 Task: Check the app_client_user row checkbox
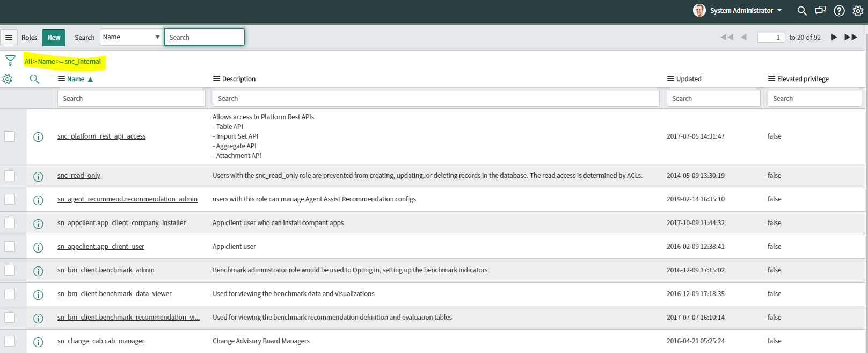point(10,247)
